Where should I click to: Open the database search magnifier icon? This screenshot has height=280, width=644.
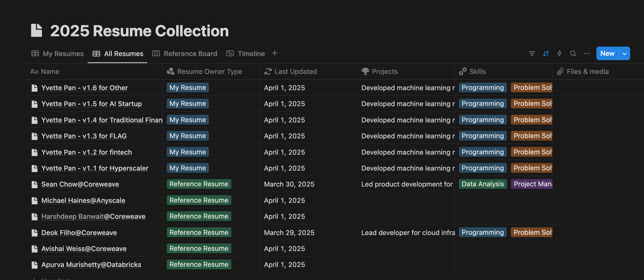click(x=573, y=54)
